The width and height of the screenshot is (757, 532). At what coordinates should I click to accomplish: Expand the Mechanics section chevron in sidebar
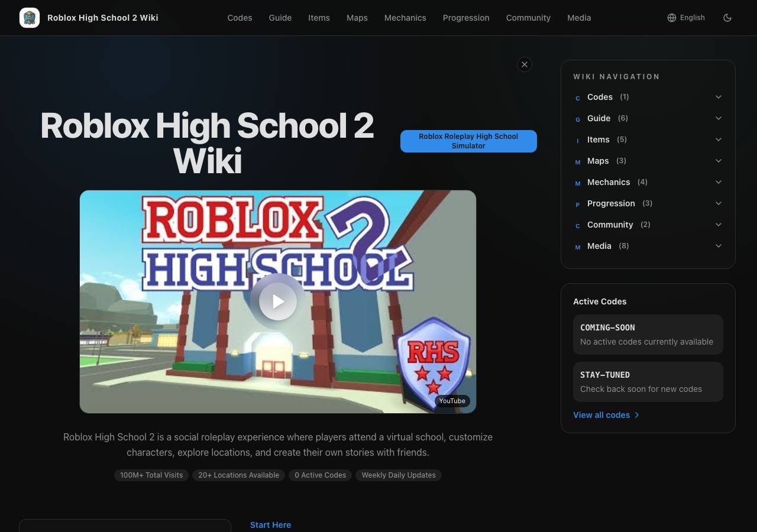(x=719, y=182)
